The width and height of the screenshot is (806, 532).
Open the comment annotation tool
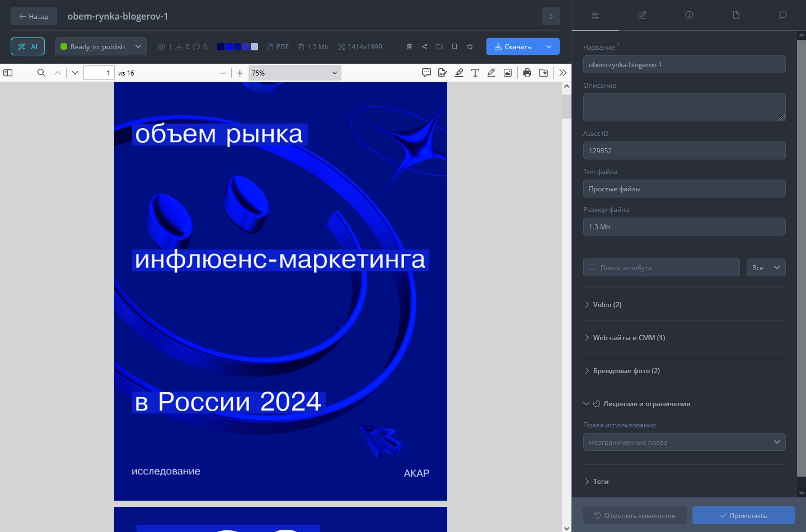coord(427,73)
